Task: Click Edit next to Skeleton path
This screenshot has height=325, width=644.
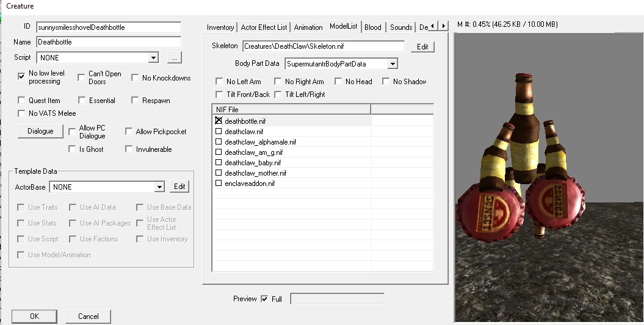Action: click(x=422, y=47)
